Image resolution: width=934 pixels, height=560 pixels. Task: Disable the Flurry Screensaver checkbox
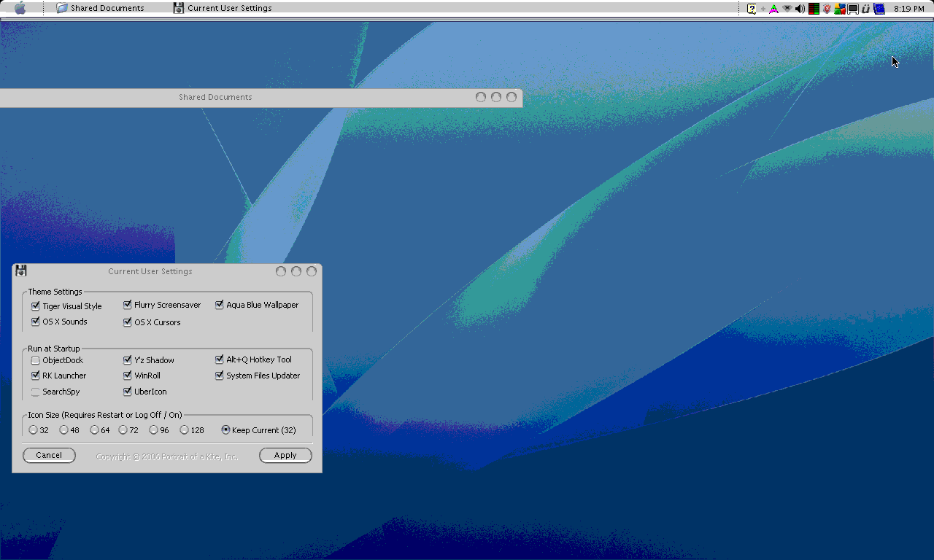pyautogui.click(x=128, y=305)
